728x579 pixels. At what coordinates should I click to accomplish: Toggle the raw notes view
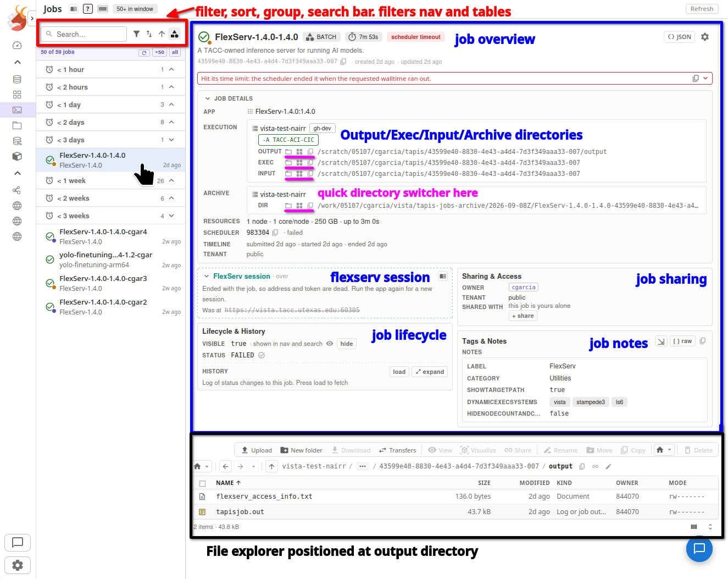coord(682,341)
